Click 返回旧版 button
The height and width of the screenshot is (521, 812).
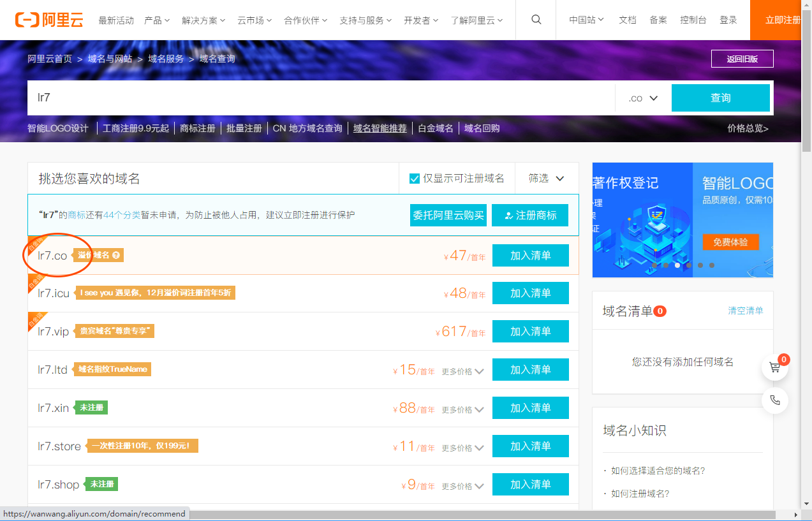click(x=742, y=59)
